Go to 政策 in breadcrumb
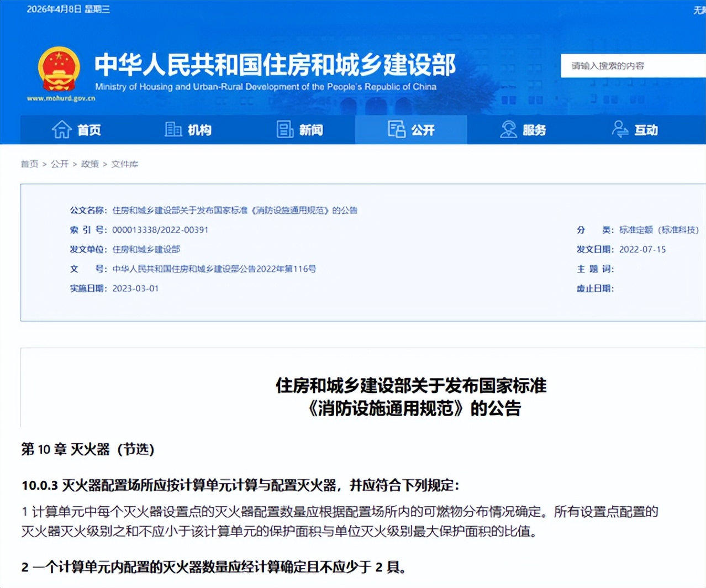The image size is (706, 588). click(90, 164)
